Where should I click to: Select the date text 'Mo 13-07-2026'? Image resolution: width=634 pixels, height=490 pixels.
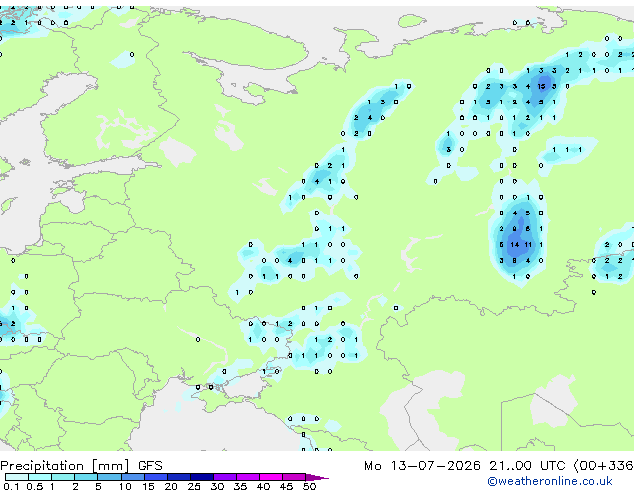[422, 466]
